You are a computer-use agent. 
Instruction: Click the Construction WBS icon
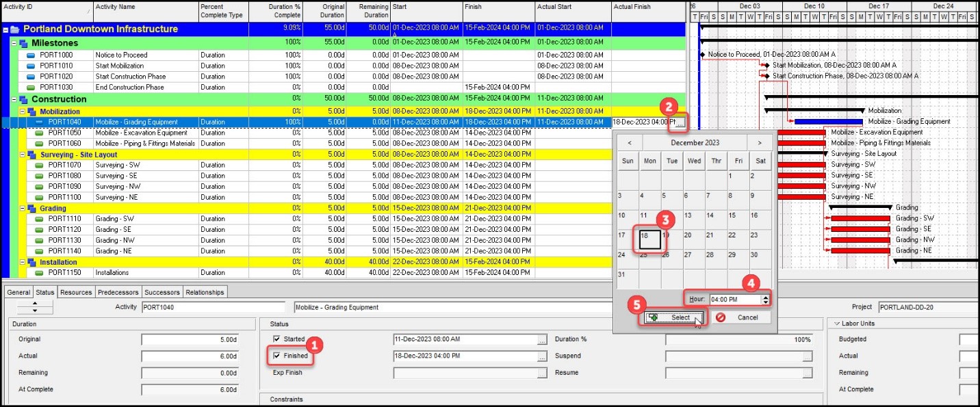coord(24,100)
